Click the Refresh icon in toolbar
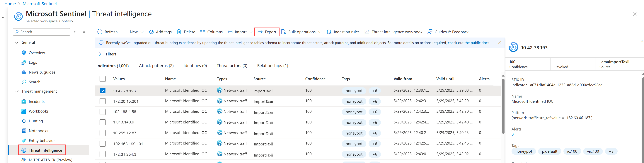This screenshot has height=163, width=644. coord(100,32)
